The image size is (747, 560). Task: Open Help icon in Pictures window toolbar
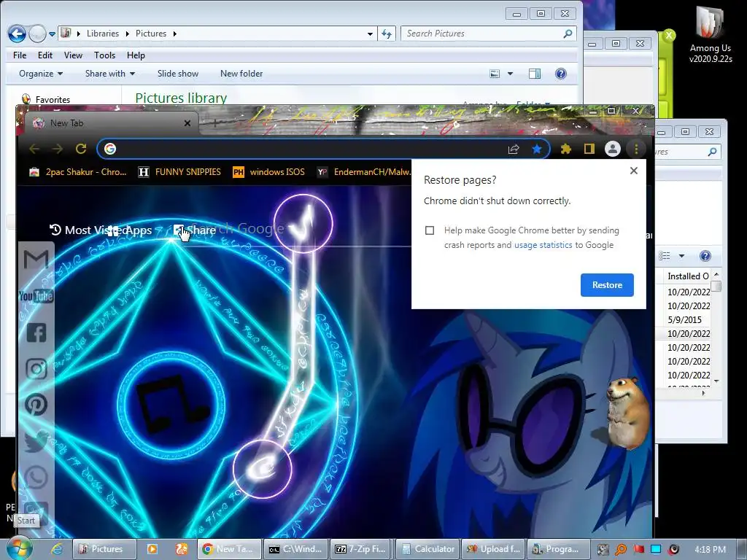click(561, 74)
